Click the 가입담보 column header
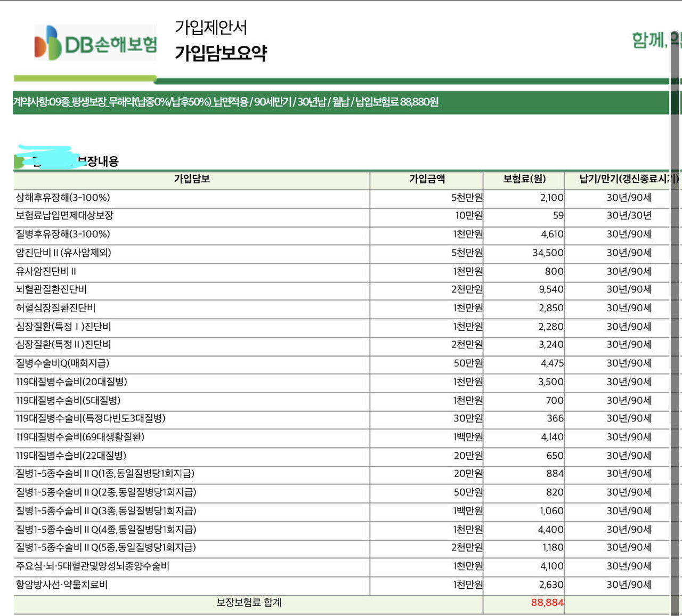 pyautogui.click(x=192, y=179)
